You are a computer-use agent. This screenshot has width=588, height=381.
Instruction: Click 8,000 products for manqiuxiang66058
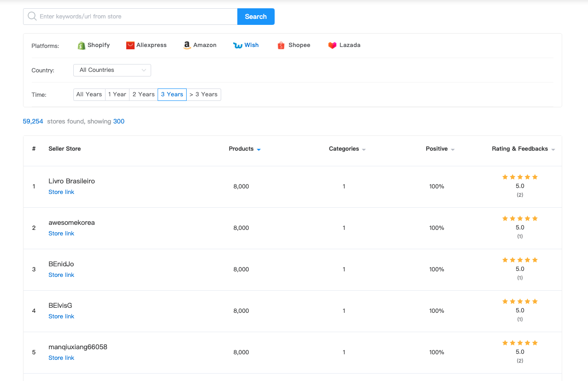[x=241, y=352]
